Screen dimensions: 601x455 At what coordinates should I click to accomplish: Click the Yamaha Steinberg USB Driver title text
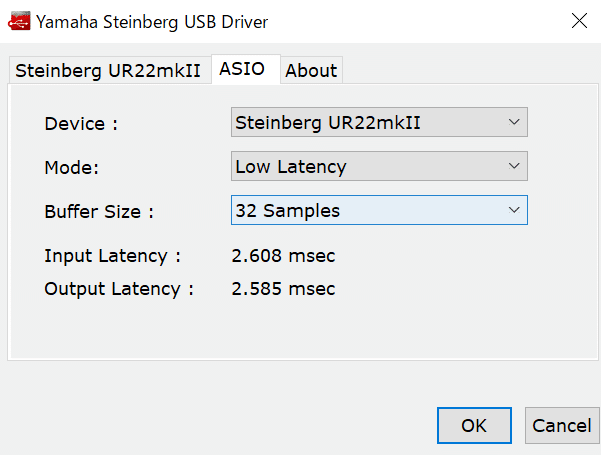click(x=152, y=22)
